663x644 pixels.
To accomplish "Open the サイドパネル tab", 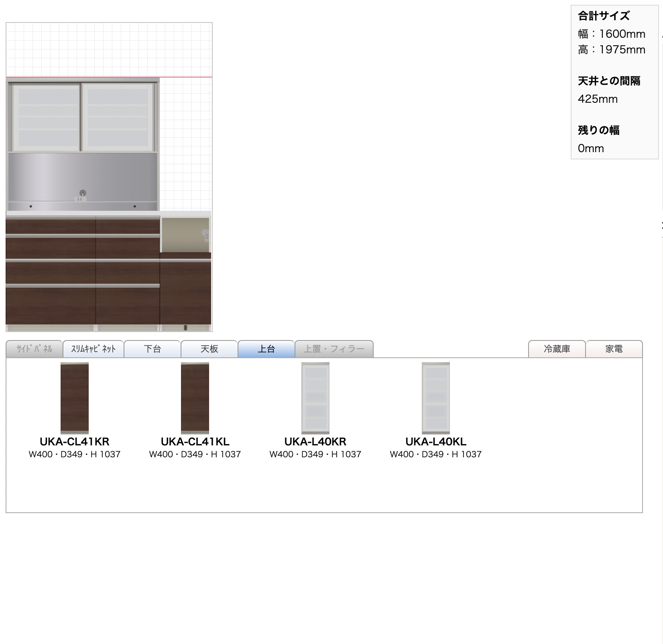I will pyautogui.click(x=35, y=349).
